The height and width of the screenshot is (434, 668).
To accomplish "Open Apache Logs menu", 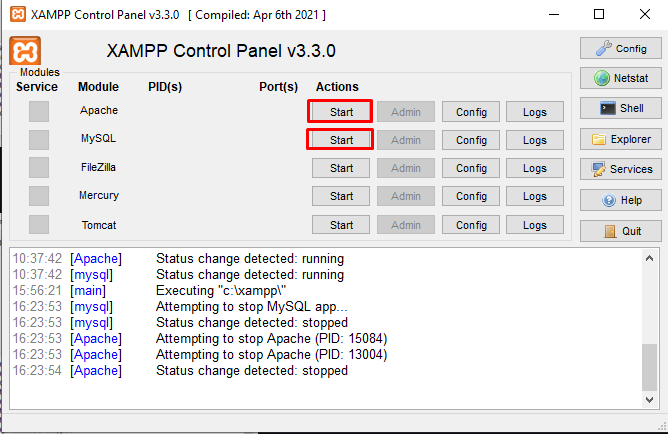I will point(535,112).
